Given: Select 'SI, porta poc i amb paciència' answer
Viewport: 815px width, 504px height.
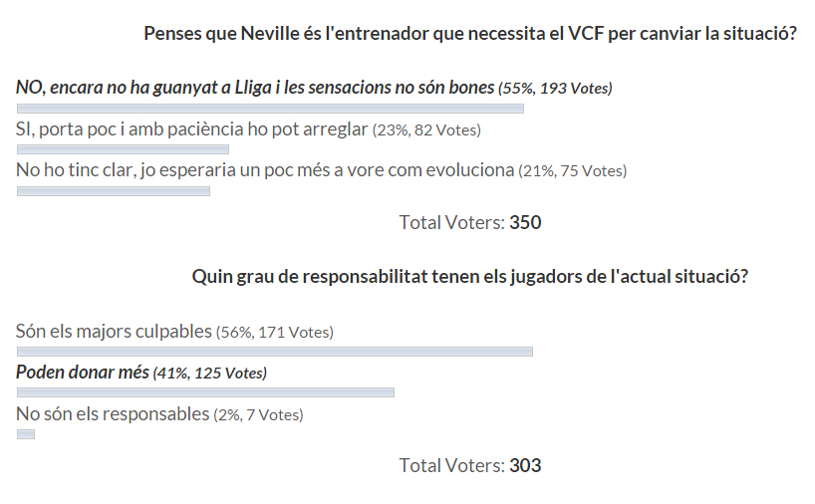Looking at the screenshot, I should click(192, 128).
